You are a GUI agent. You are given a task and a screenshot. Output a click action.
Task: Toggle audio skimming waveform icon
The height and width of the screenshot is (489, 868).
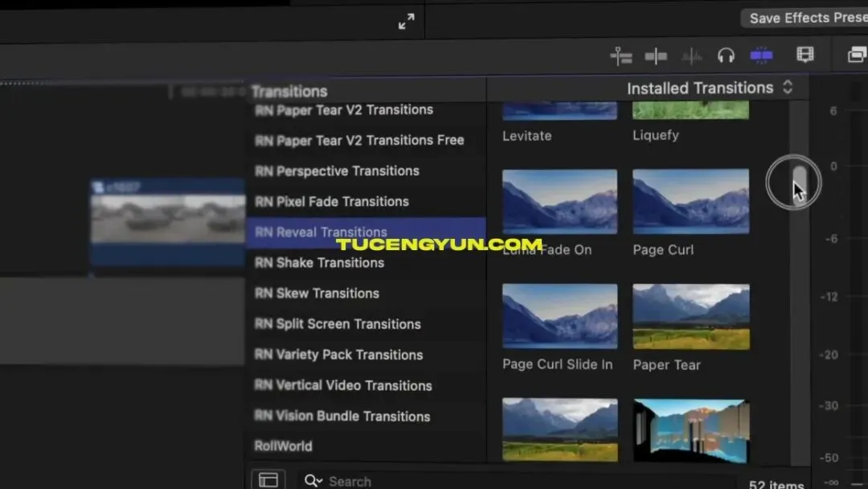point(691,56)
